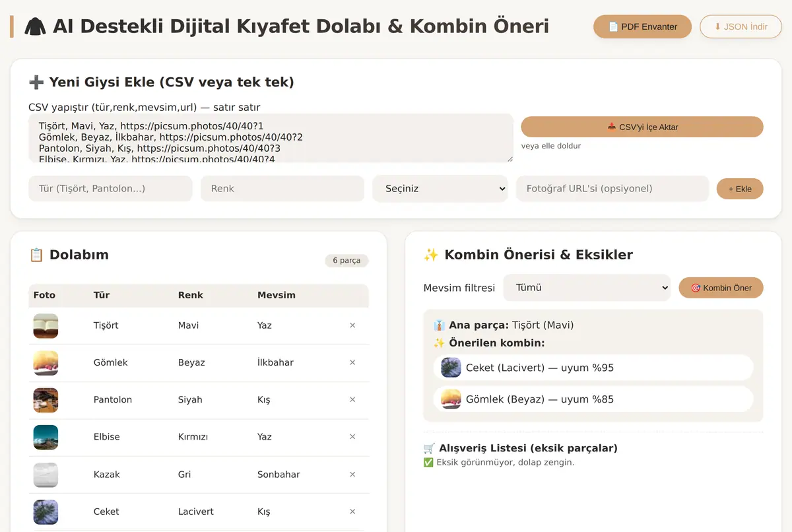
Task: Click the Renk input field
Action: coord(282,188)
